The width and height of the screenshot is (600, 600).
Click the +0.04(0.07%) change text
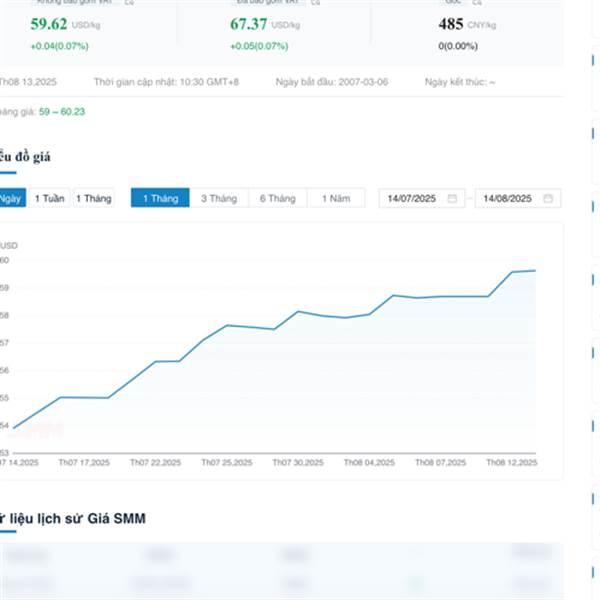pos(59,46)
